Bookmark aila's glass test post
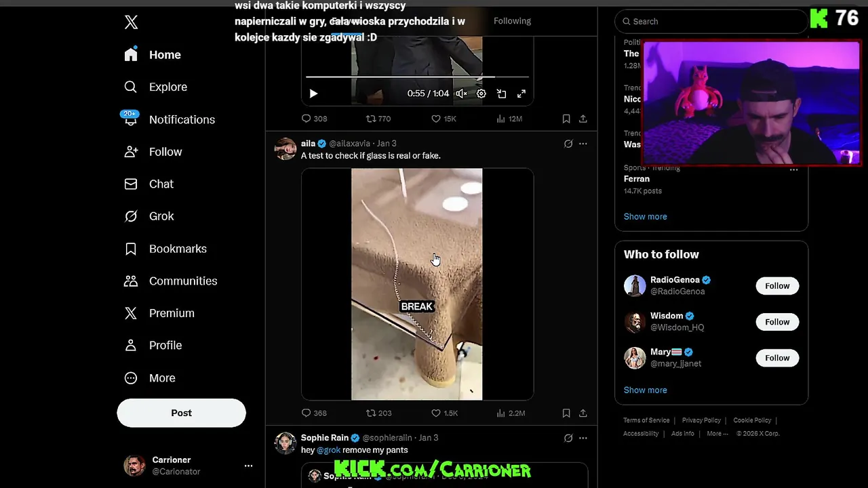Image resolution: width=868 pixels, height=488 pixels. pos(566,413)
